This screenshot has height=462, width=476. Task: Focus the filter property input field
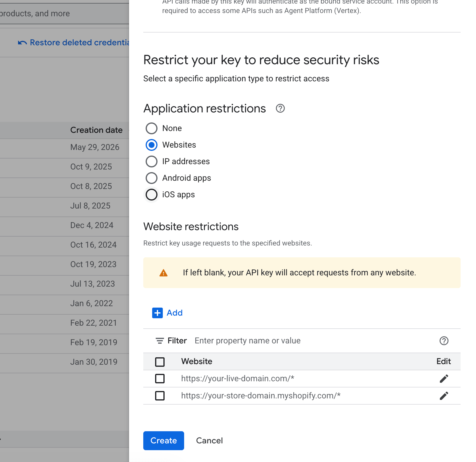click(314, 341)
